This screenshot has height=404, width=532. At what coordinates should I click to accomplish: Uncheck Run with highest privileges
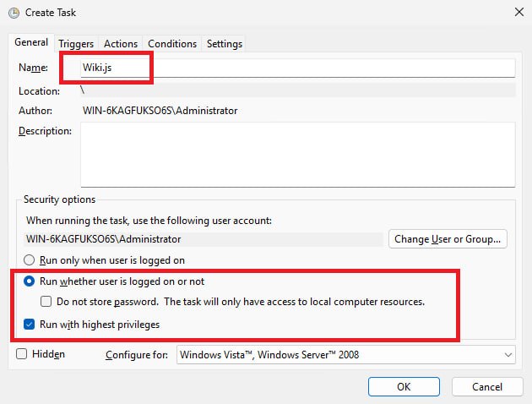(30, 325)
